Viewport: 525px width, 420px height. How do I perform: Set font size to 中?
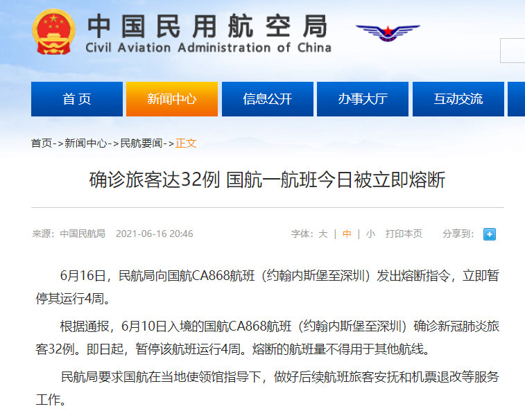[347, 234]
